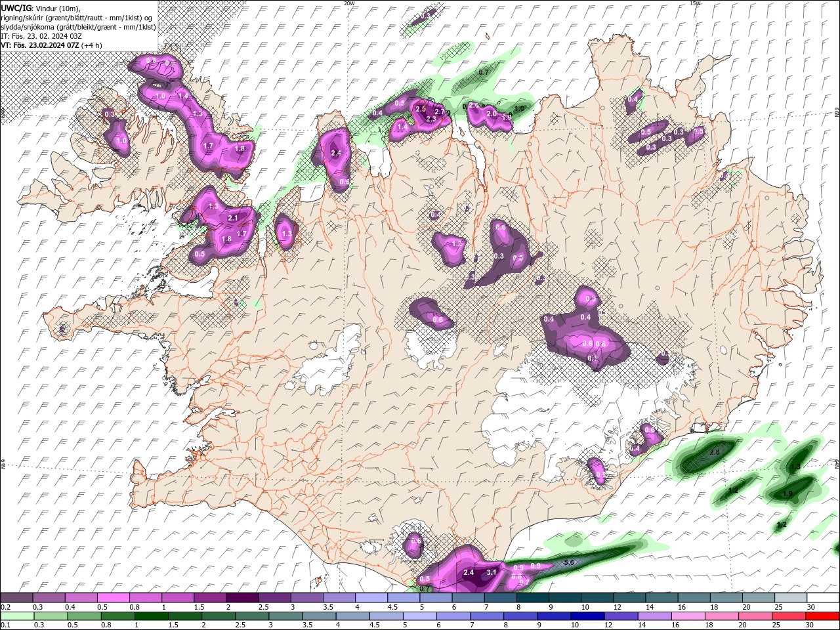Select the bright pink 0.5 swatch in top row

pos(113,598)
